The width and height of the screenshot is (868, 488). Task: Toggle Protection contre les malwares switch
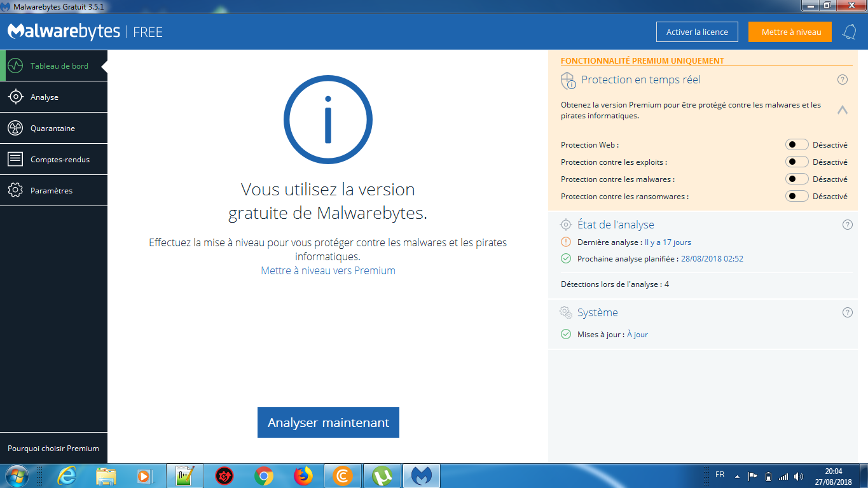point(797,179)
